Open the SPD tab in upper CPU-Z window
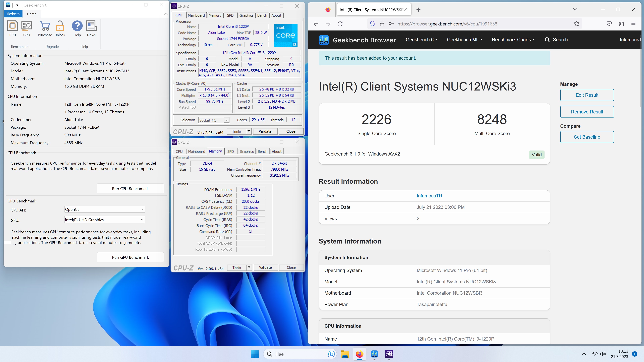Viewport: 644px width, 362px height. [230, 15]
